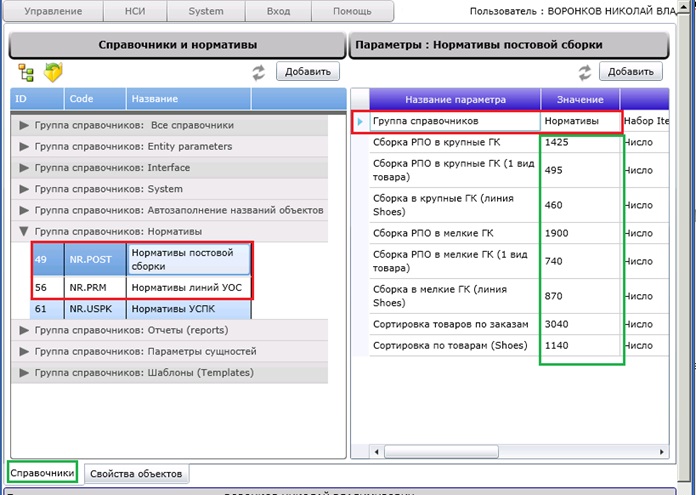The width and height of the screenshot is (696, 495).
Task: Expand group Entity parameters
Action: (x=24, y=147)
